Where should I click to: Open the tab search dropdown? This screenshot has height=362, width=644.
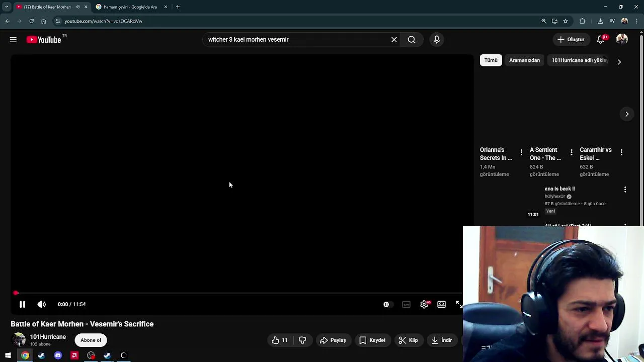click(7, 7)
